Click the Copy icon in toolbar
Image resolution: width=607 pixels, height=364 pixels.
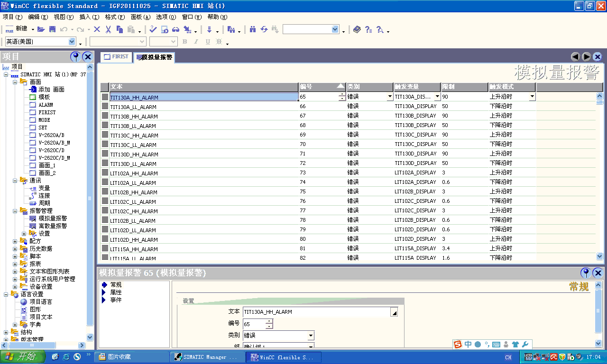[x=120, y=29]
